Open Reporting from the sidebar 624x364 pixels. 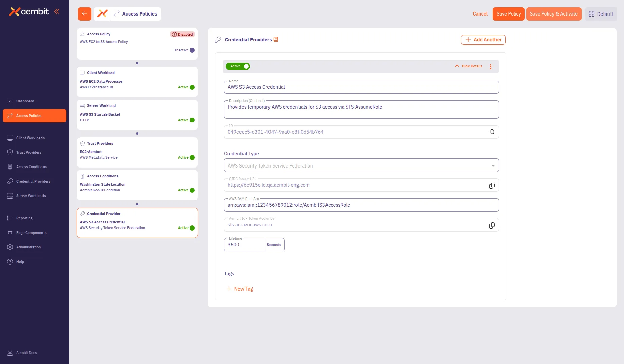[24, 218]
